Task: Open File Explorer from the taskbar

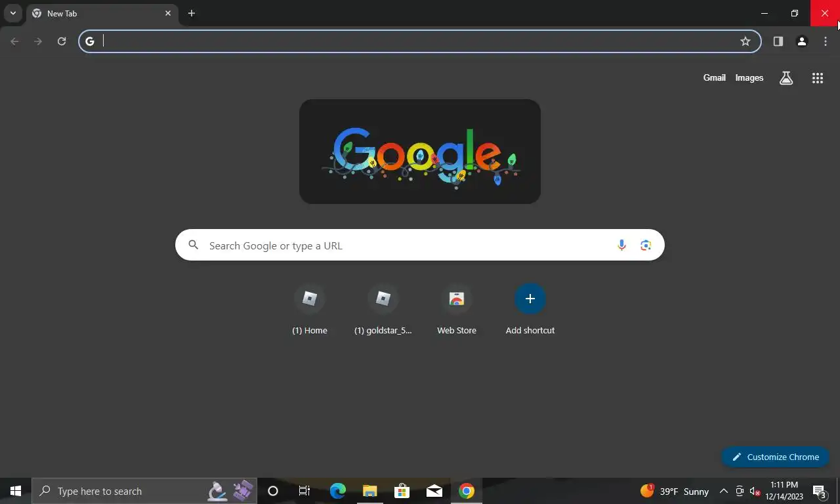Action: pyautogui.click(x=369, y=491)
